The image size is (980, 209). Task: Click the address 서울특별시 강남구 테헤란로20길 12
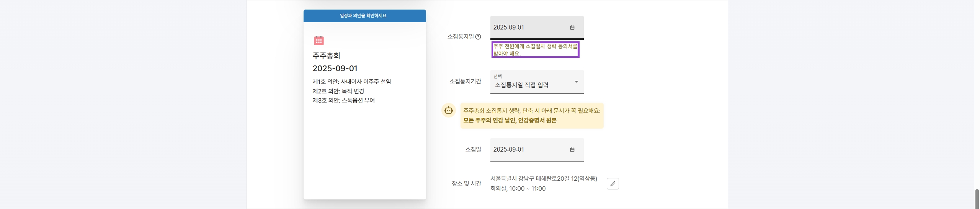point(544,179)
